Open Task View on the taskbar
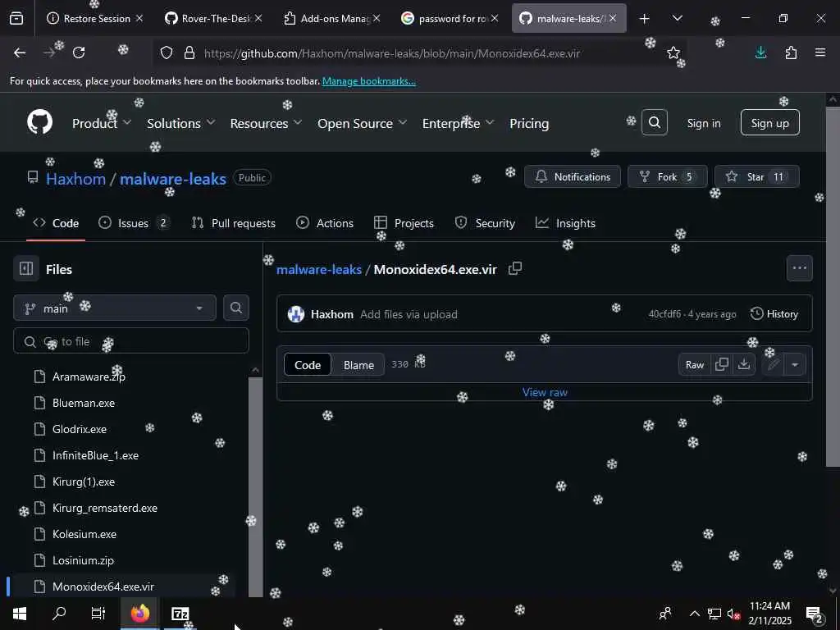This screenshot has height=630, width=840. (98, 614)
